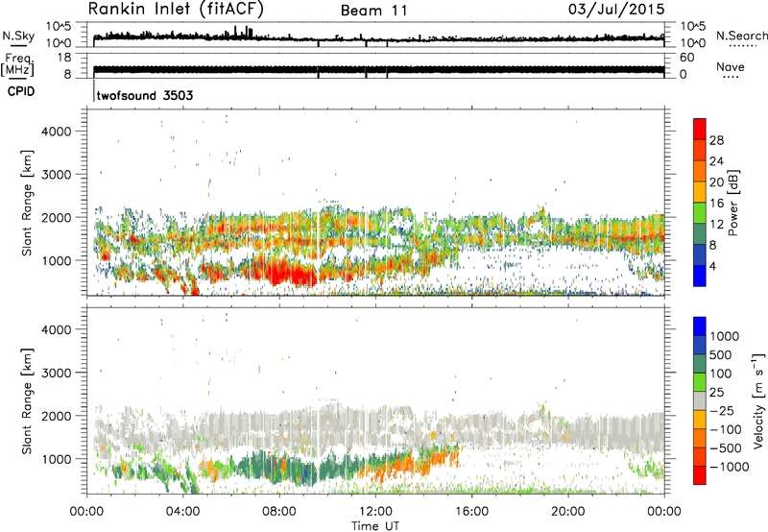Click the 'Velocity [m s⁻¹]' color bar title
The width and height of the screenshot is (768, 532).
(758, 400)
